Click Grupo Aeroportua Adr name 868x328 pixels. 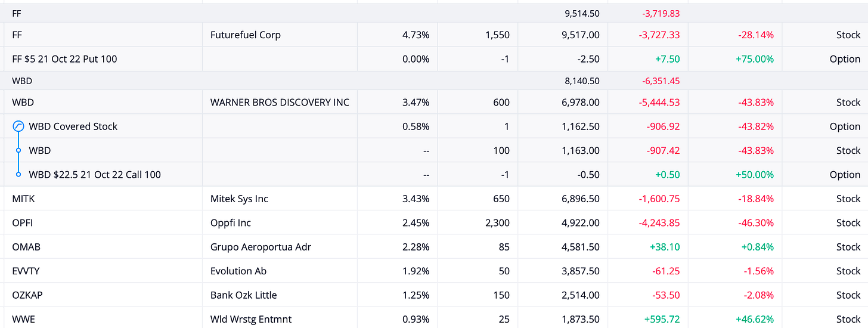[x=261, y=247]
